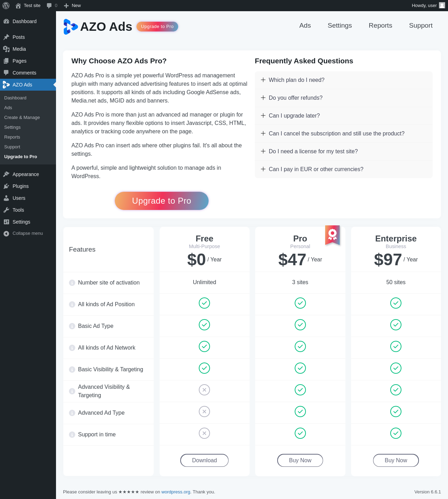Click Download button under Free plan
448x499 pixels.
[x=204, y=461]
